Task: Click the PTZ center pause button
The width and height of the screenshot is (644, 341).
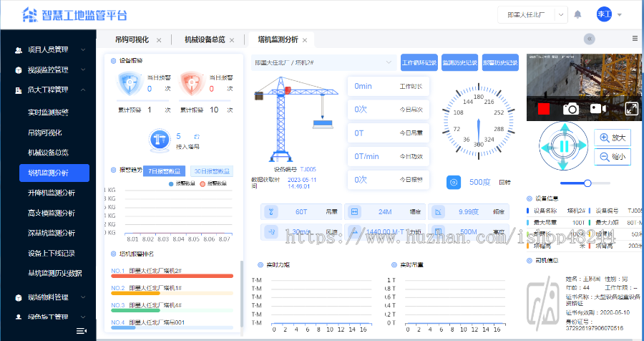Action: [564, 146]
